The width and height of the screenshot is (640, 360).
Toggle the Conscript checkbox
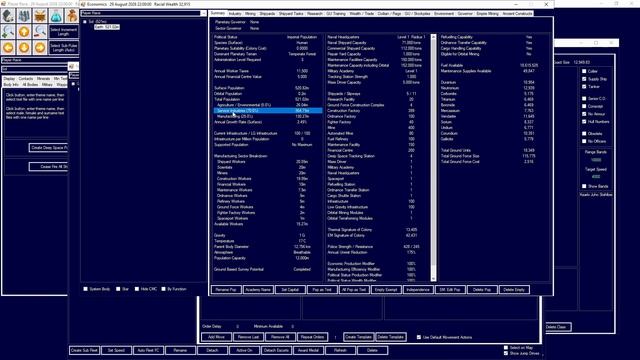(x=584, y=106)
